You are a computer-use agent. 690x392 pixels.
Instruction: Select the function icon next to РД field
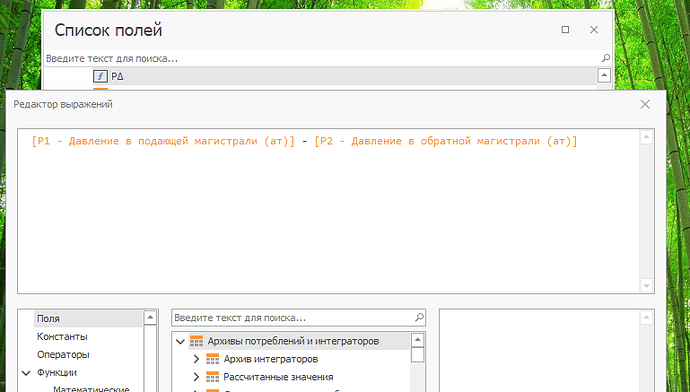point(100,77)
